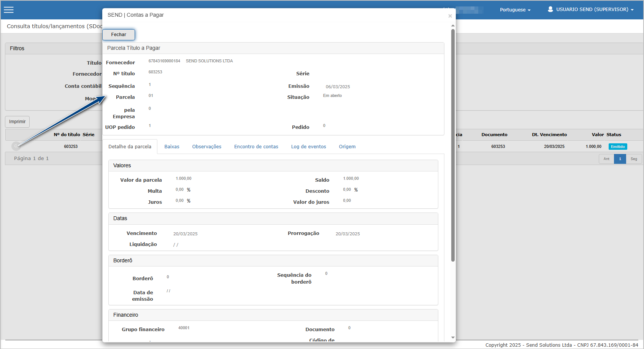Image resolution: width=644 pixels, height=349 pixels.
Task: Click Emissão date 06/03/2025
Action: (x=338, y=87)
